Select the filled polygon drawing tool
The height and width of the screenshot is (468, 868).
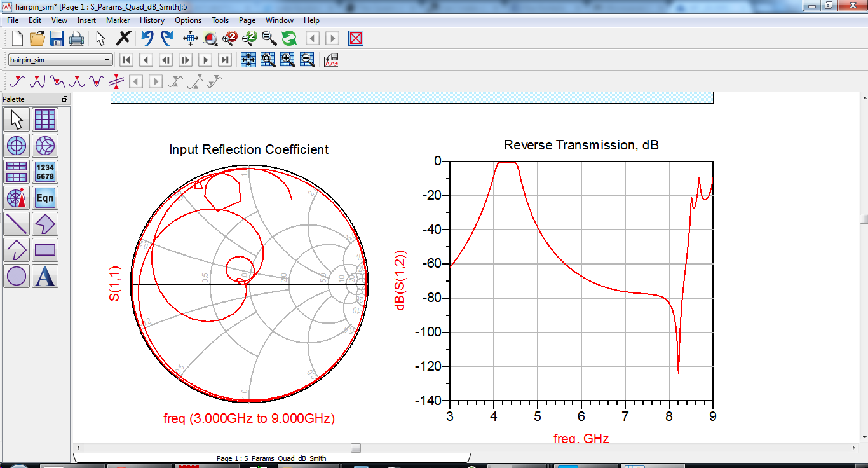(45, 224)
